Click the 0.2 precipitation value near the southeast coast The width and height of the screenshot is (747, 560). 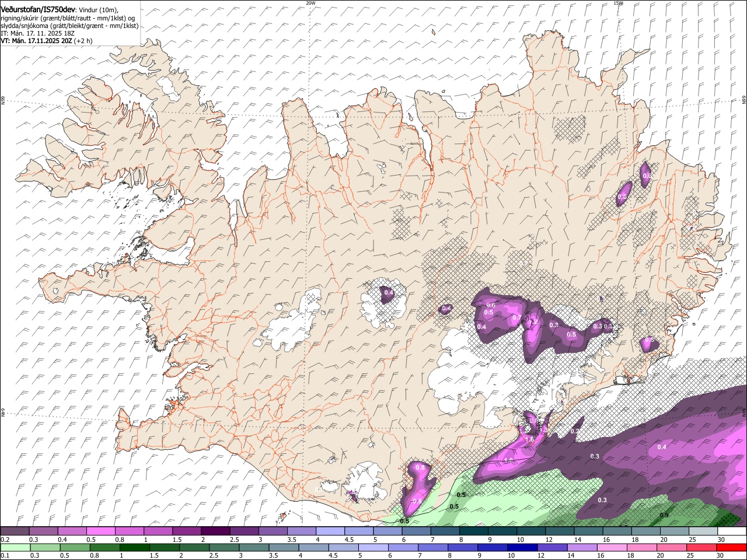point(575,431)
